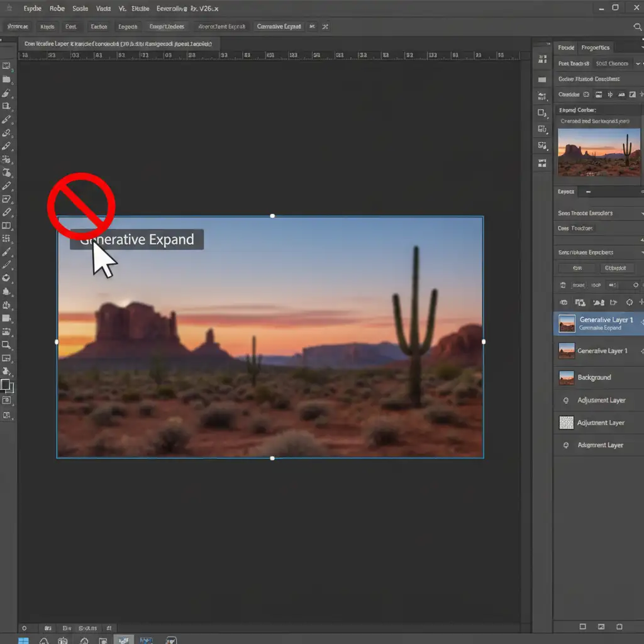Select the bottom icon in the narrow side strip

[x=542, y=162]
